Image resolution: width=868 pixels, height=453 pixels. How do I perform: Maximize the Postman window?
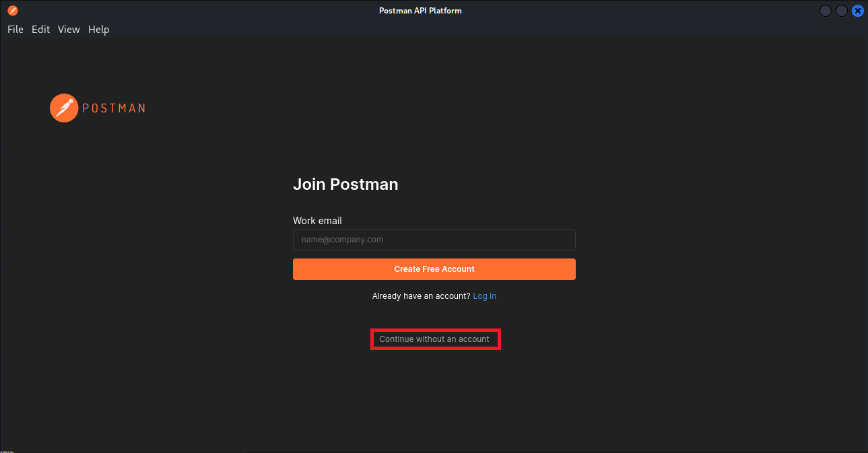tap(842, 11)
